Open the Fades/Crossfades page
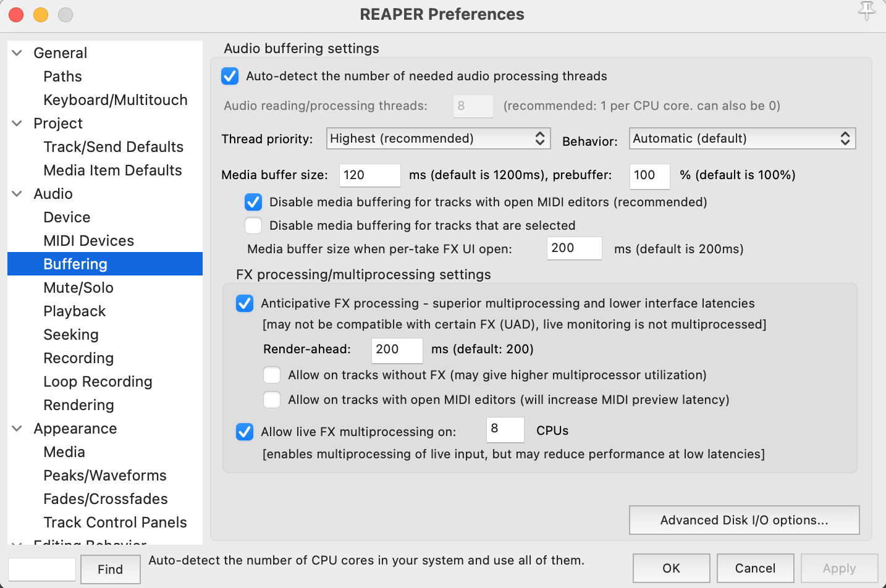 [x=106, y=499]
